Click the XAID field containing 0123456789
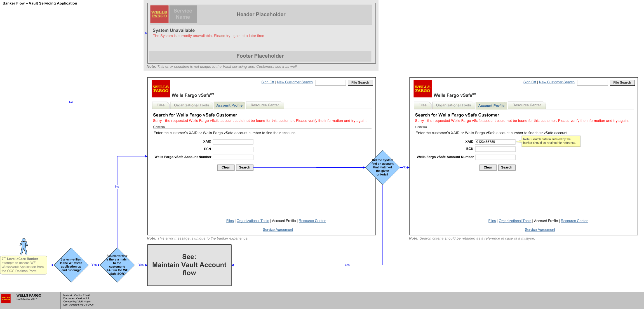This screenshot has height=309, width=644. click(x=495, y=142)
